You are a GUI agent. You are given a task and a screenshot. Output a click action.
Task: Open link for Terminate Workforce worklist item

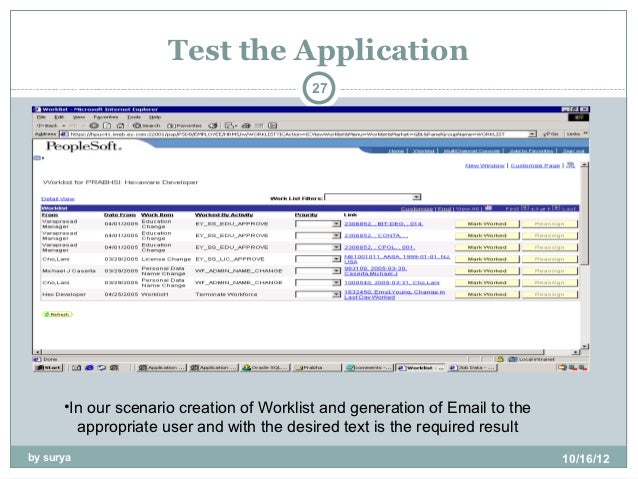(395, 295)
